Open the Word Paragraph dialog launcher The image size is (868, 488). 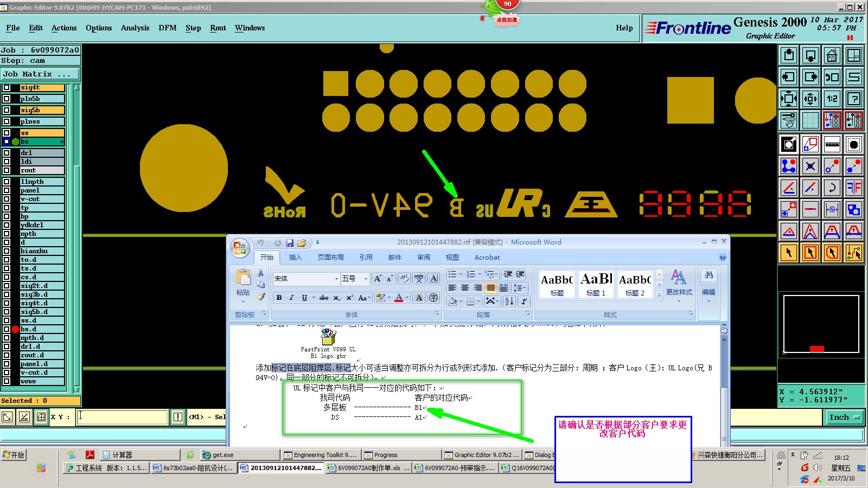coord(527,314)
